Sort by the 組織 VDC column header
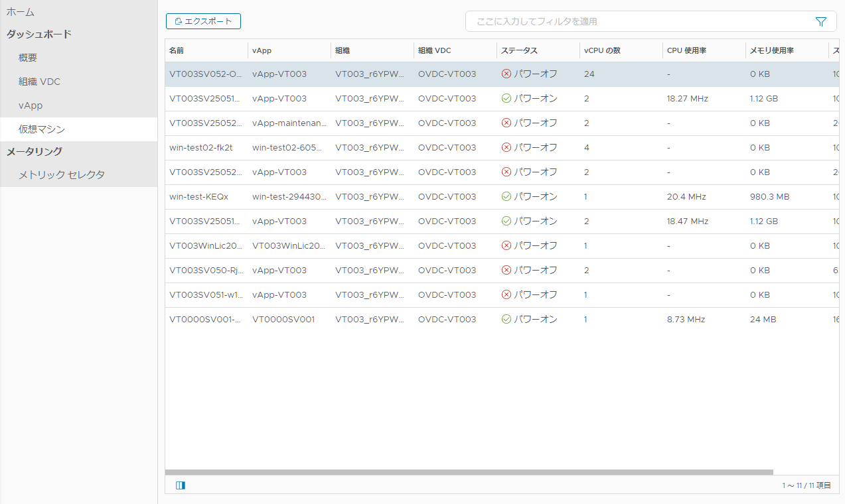This screenshot has width=845, height=504. (435, 50)
